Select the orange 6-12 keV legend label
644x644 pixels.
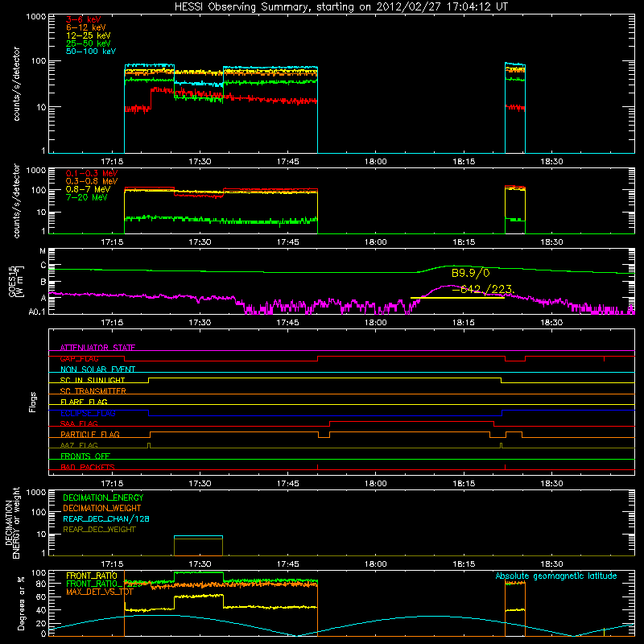86,27
